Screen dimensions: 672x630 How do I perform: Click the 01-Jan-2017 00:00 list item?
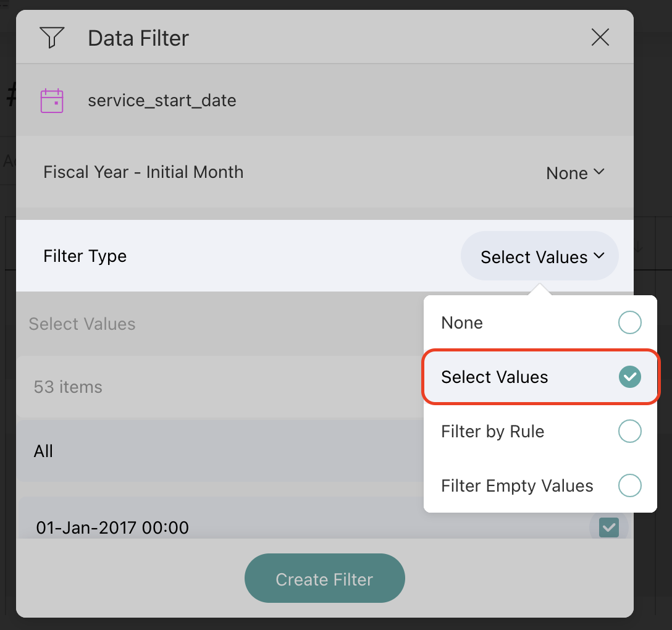tap(112, 527)
